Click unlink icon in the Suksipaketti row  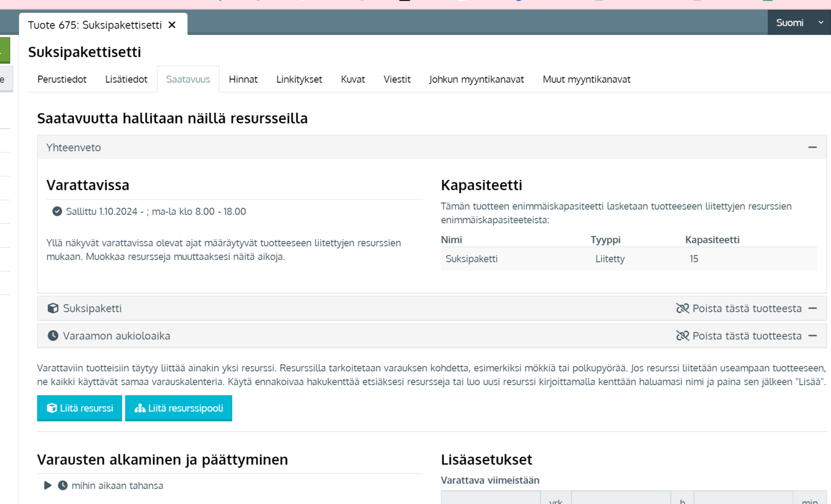682,308
